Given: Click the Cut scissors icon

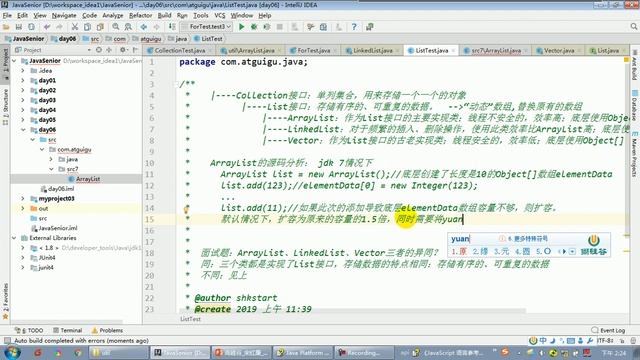Looking at the screenshot, I should pyautogui.click(x=75, y=27).
